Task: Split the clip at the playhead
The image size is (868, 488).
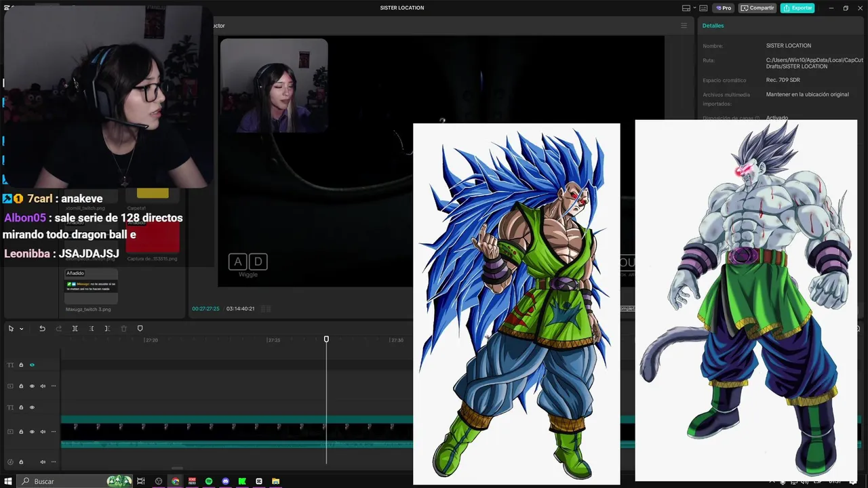Action: [x=75, y=329]
